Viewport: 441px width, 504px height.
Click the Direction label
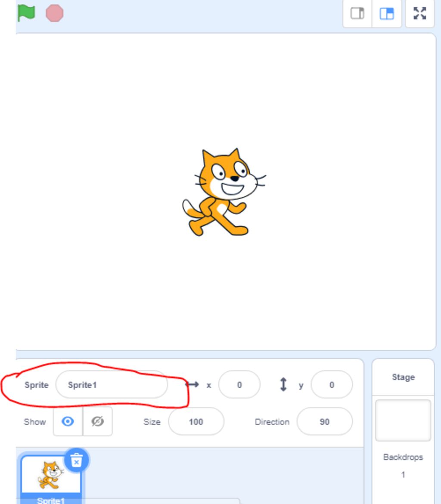(272, 422)
